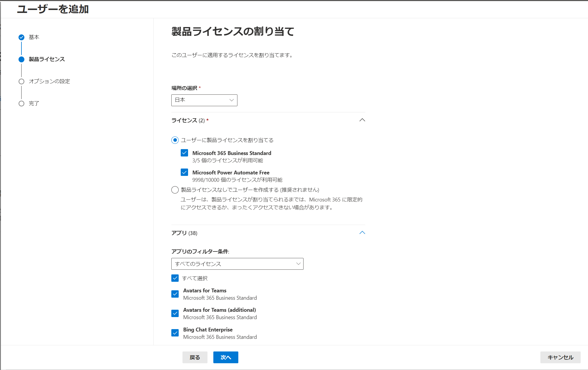
Task: Click the 製品ライセンスの割り当て heading
Action: tap(233, 31)
